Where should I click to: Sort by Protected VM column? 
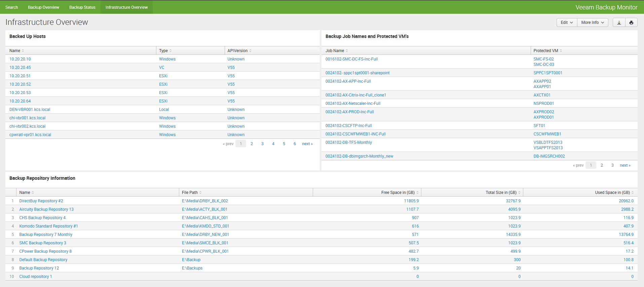click(x=547, y=51)
